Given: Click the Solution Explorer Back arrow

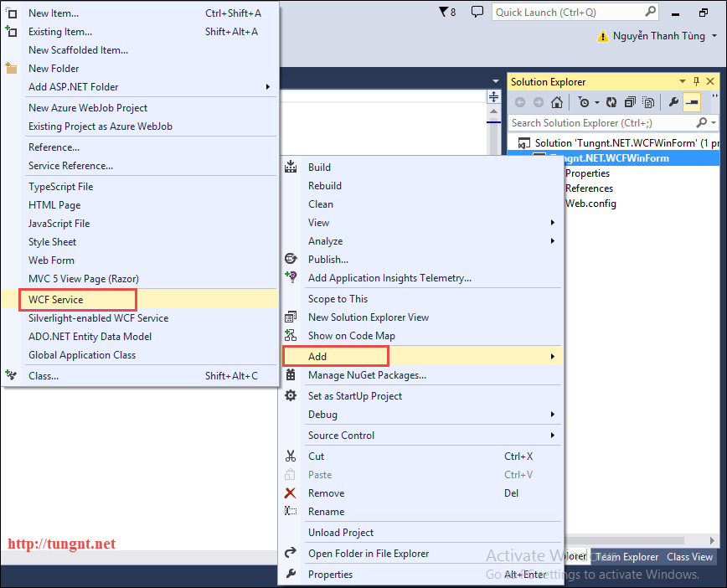Looking at the screenshot, I should (520, 102).
